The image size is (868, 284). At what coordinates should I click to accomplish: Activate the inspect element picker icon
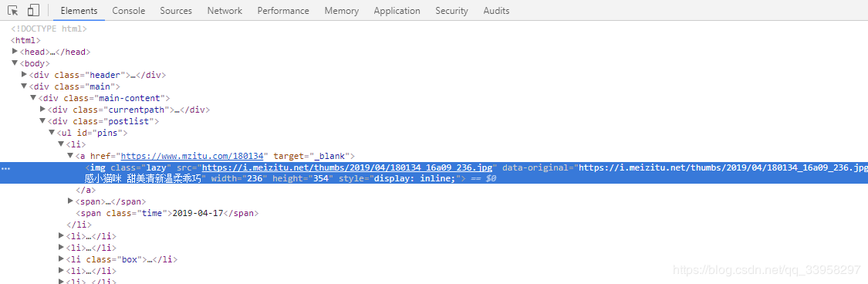click(x=13, y=11)
